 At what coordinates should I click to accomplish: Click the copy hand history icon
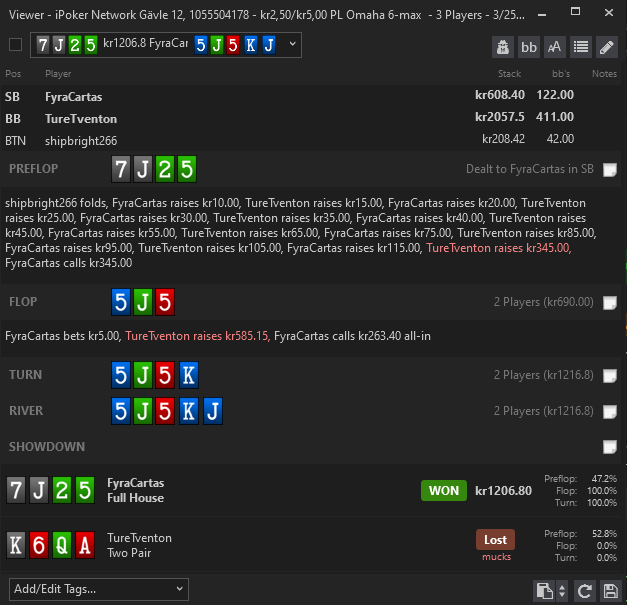coord(544,591)
